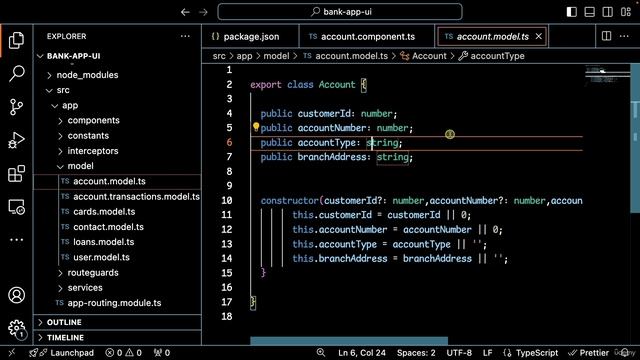Expand the interceptors folder
640x360 pixels.
(x=93, y=151)
